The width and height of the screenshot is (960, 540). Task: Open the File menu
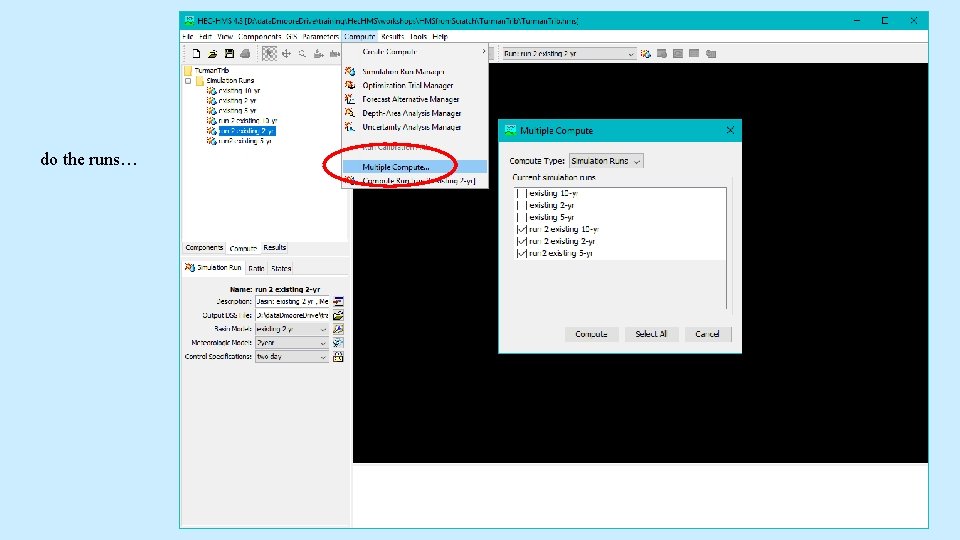(x=188, y=37)
